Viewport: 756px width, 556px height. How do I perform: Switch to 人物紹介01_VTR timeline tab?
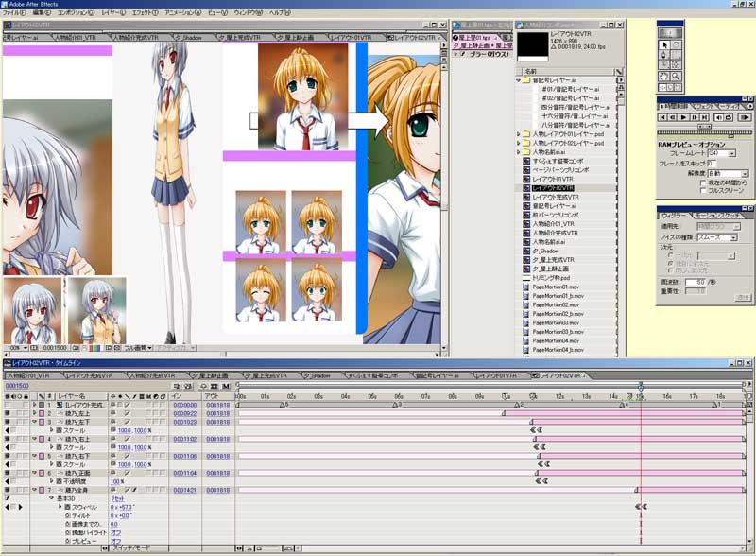[x=28, y=375]
